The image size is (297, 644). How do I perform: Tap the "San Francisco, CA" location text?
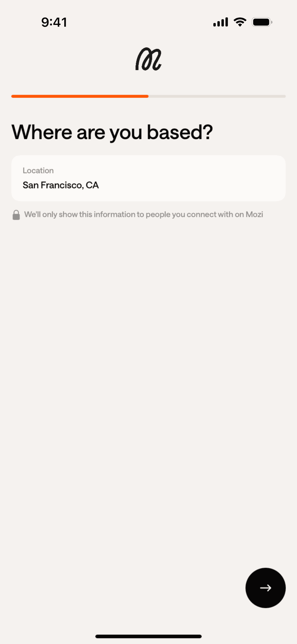coord(61,185)
